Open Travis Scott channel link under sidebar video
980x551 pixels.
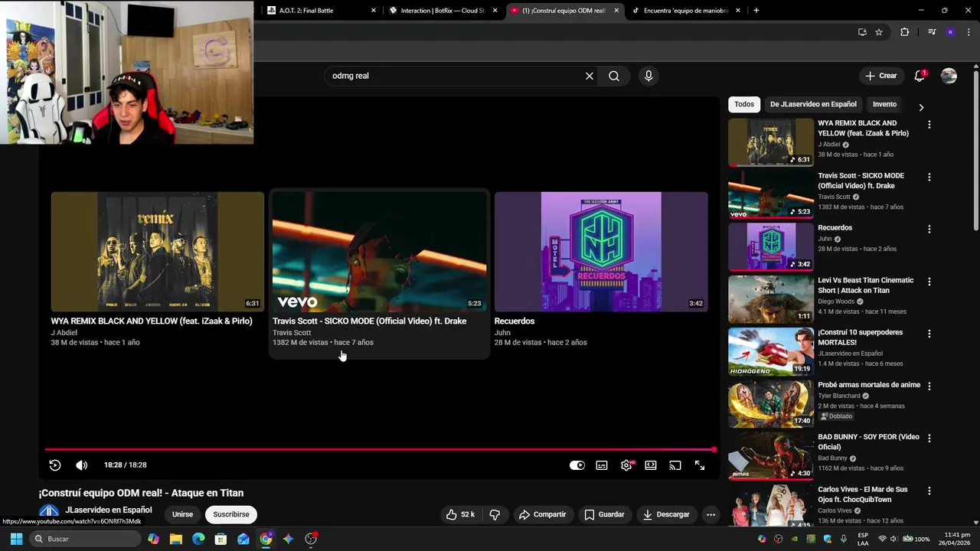[834, 197]
